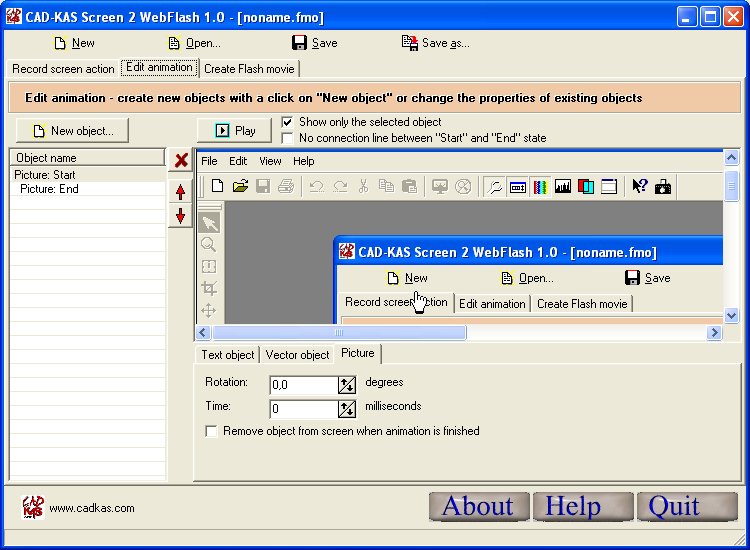Viewport: 750px width, 550px height.
Task: Switch to the Create Flash movie tab
Action: point(249,69)
